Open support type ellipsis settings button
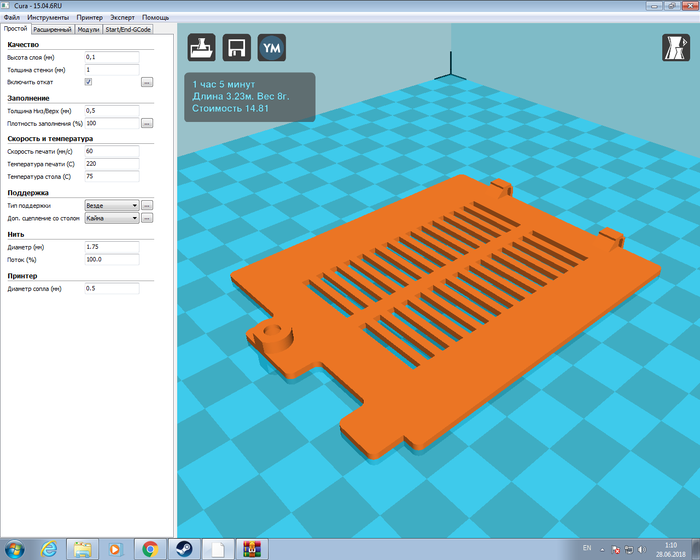The height and width of the screenshot is (560, 700). click(x=146, y=204)
